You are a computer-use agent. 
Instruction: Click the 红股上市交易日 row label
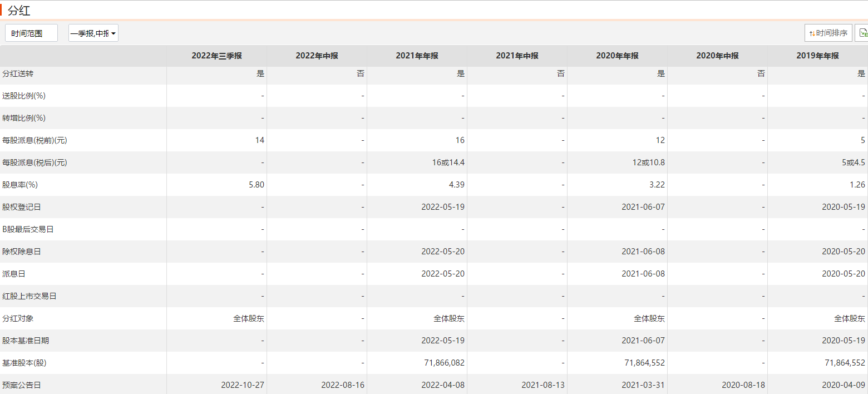click(29, 296)
